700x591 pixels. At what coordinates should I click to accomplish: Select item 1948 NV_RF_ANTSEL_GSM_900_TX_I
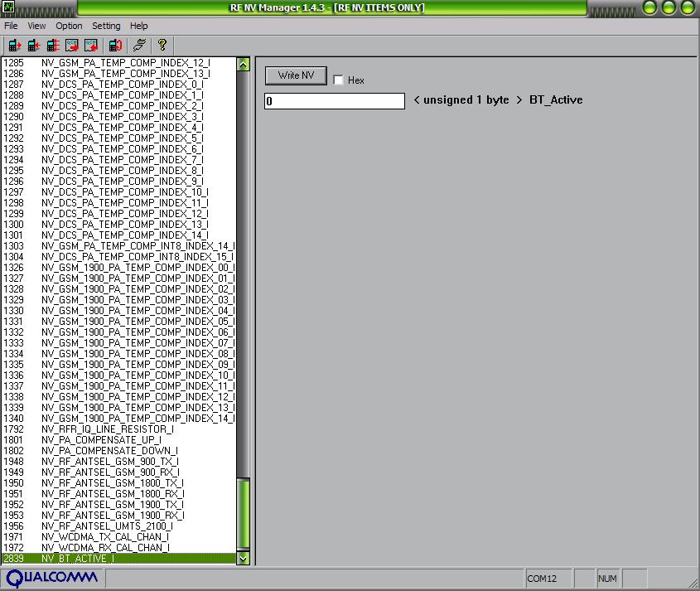pos(118,462)
